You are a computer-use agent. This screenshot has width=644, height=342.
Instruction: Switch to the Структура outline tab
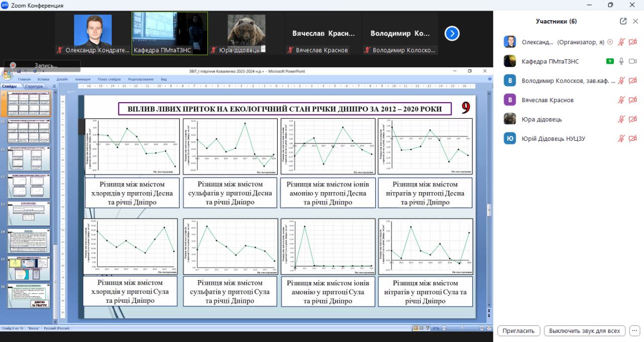pos(34,87)
